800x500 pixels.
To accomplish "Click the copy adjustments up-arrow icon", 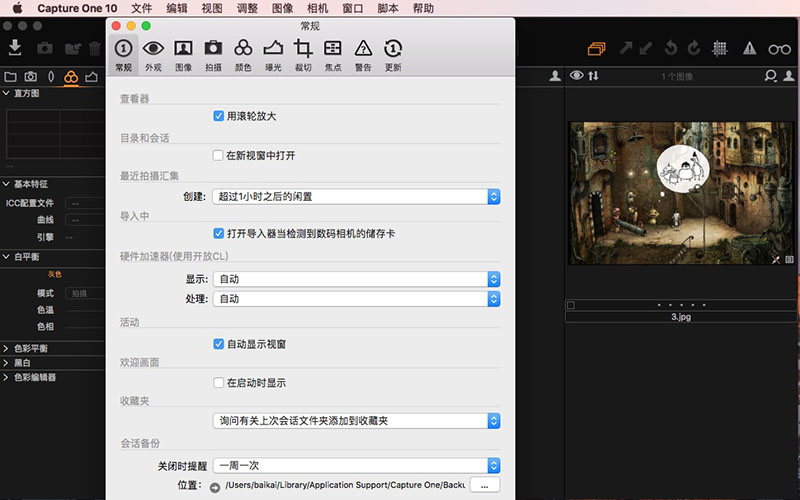I will 626,48.
